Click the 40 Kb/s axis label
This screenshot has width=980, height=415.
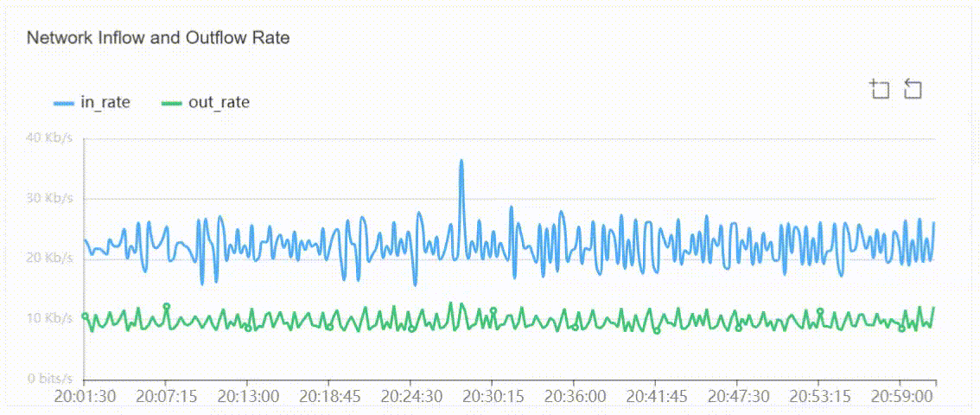pos(49,138)
